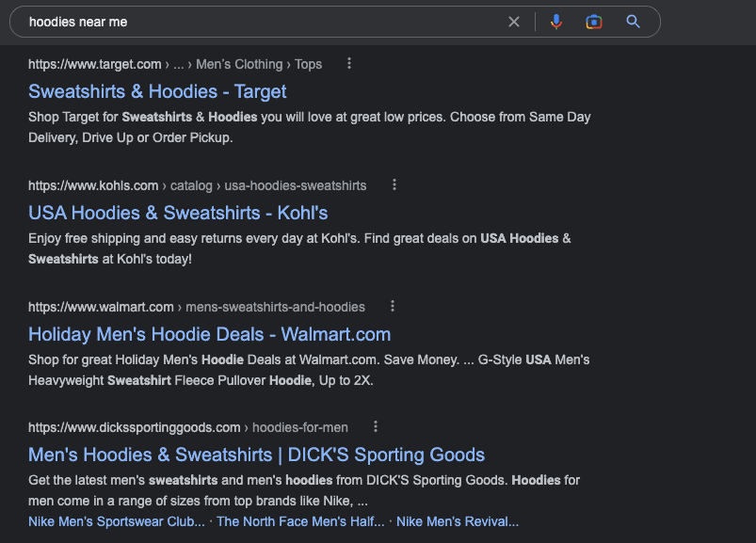Open the three-dot menu for the Target result
The height and width of the screenshot is (543, 756).
click(349, 63)
